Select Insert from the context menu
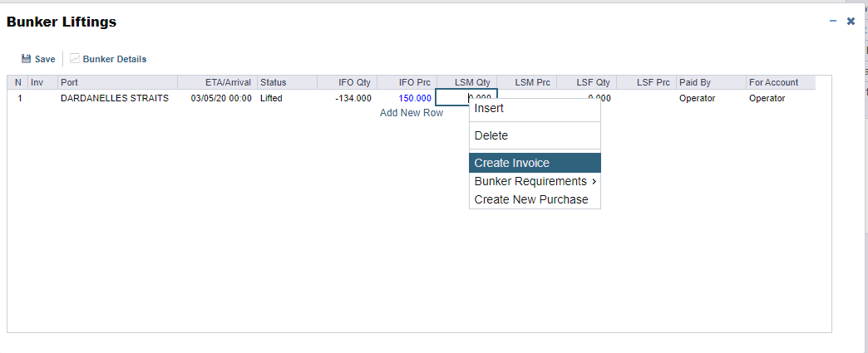The image size is (868, 353). (489, 108)
